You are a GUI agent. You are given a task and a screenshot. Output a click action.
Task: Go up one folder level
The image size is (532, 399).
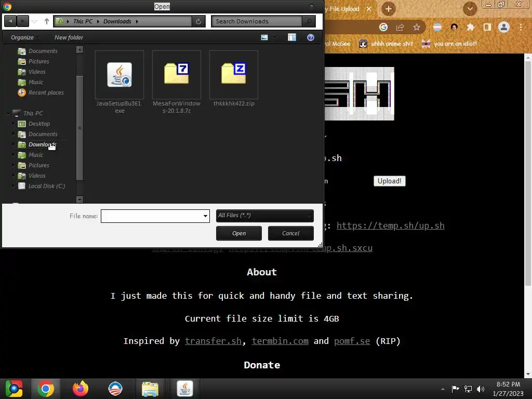(x=47, y=21)
